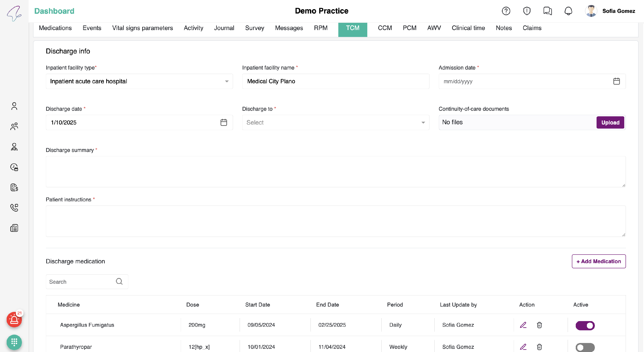Open the shield alert icon

[x=527, y=11]
